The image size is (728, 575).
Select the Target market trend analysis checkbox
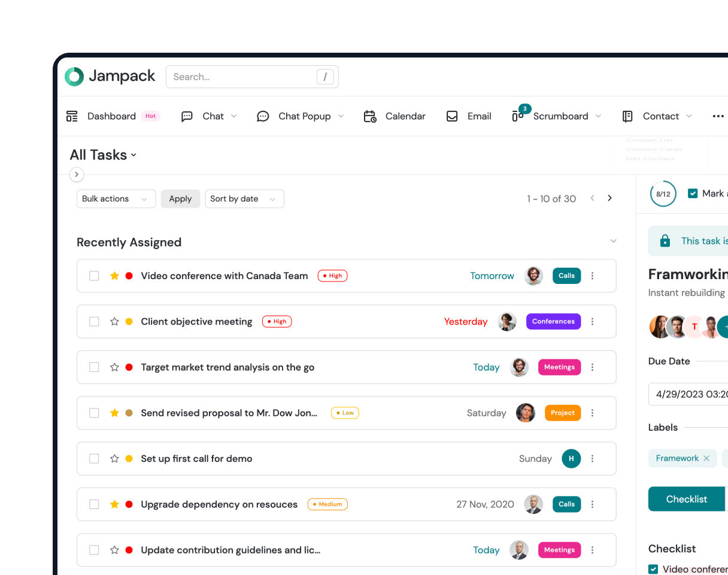tap(94, 367)
